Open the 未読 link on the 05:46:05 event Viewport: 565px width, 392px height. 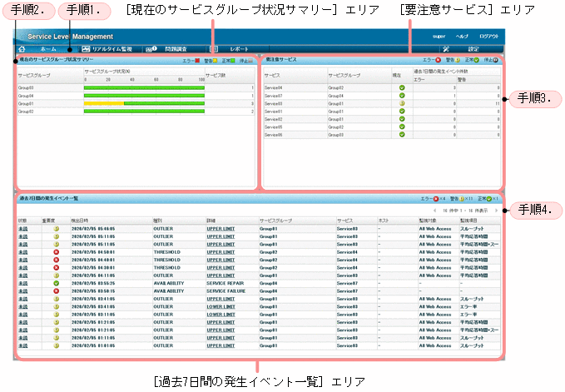click(23, 229)
